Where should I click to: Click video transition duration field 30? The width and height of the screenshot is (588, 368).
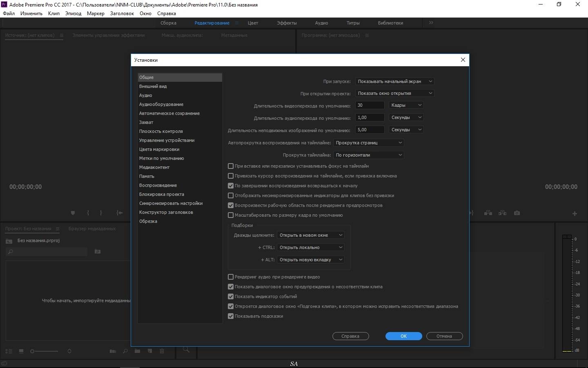[370, 105]
